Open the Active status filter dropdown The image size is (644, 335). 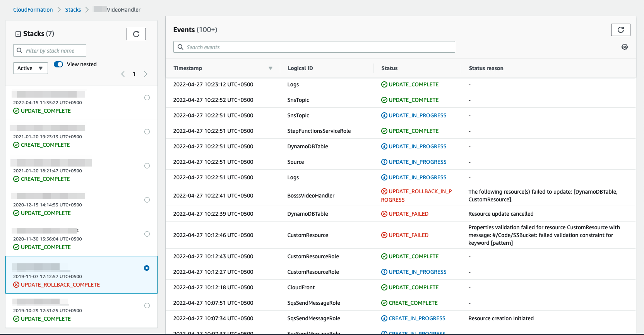[x=31, y=68]
